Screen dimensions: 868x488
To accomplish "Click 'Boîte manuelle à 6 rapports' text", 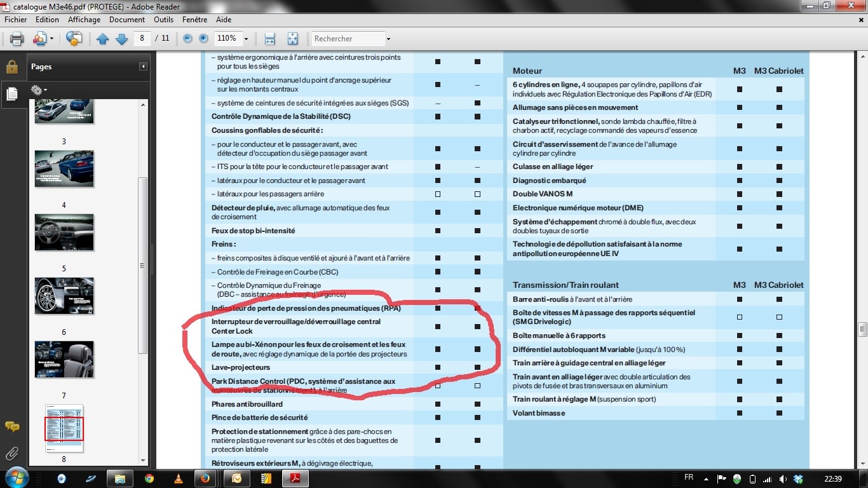I will [x=559, y=335].
